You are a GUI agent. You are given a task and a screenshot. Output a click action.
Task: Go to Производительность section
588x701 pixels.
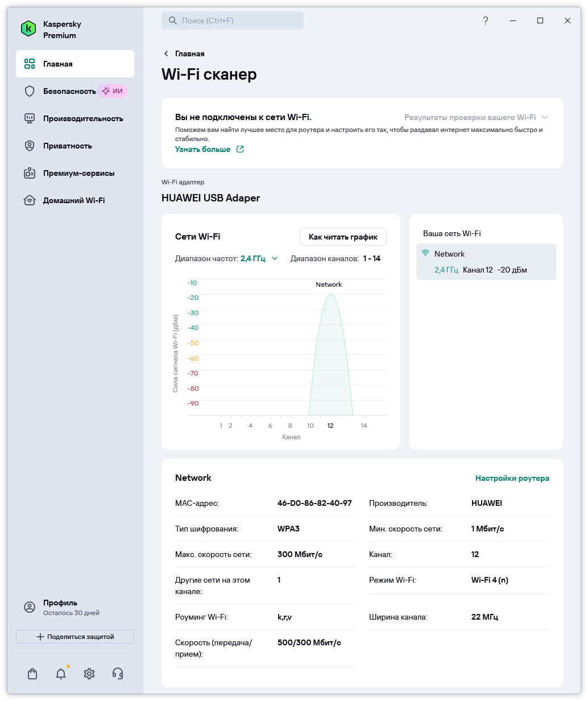(x=75, y=118)
